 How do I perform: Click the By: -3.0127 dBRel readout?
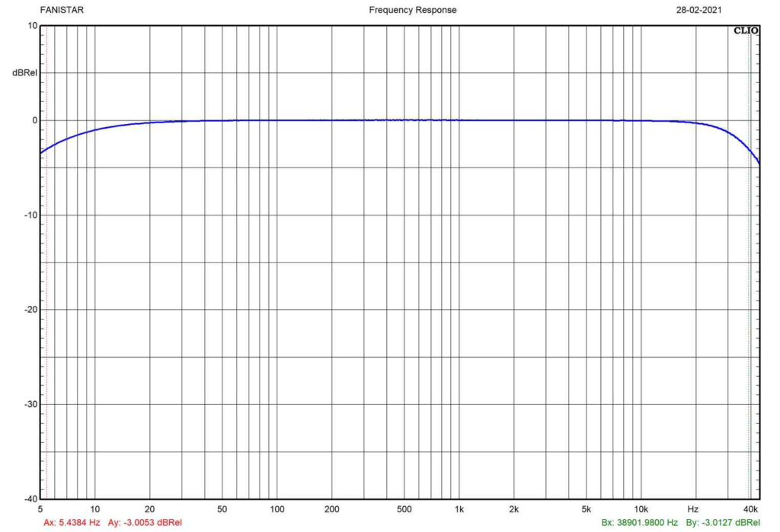(723, 523)
